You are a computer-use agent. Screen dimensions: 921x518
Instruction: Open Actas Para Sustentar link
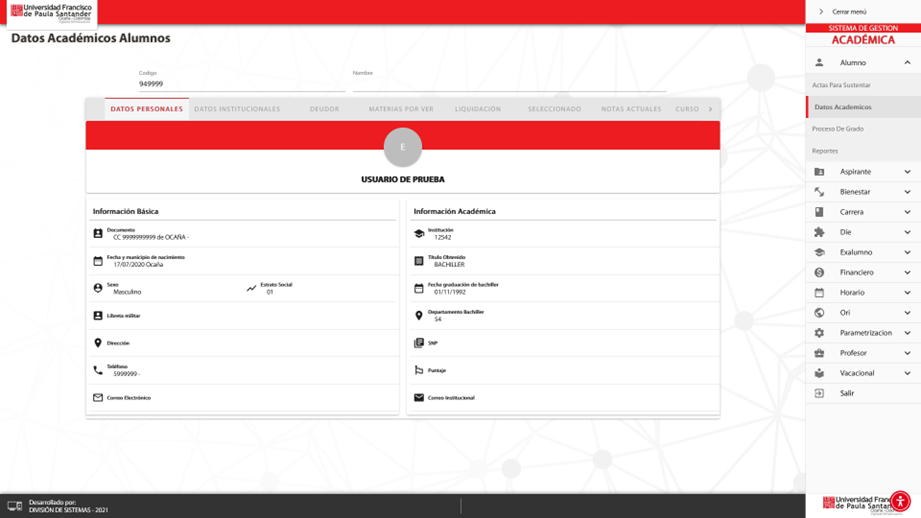(x=841, y=85)
